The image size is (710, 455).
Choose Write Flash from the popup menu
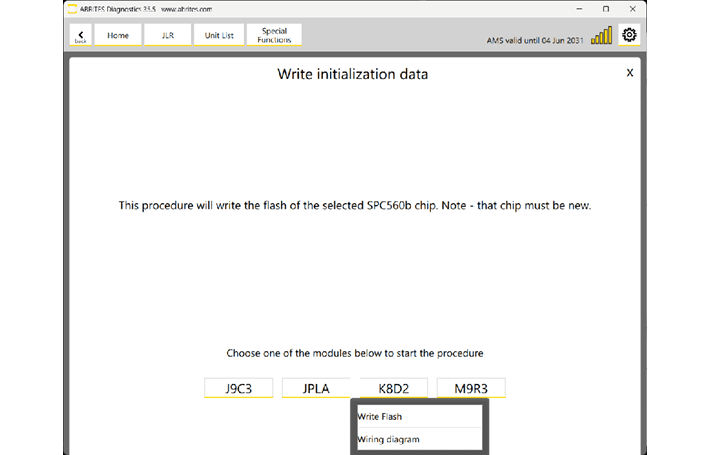[x=419, y=416]
